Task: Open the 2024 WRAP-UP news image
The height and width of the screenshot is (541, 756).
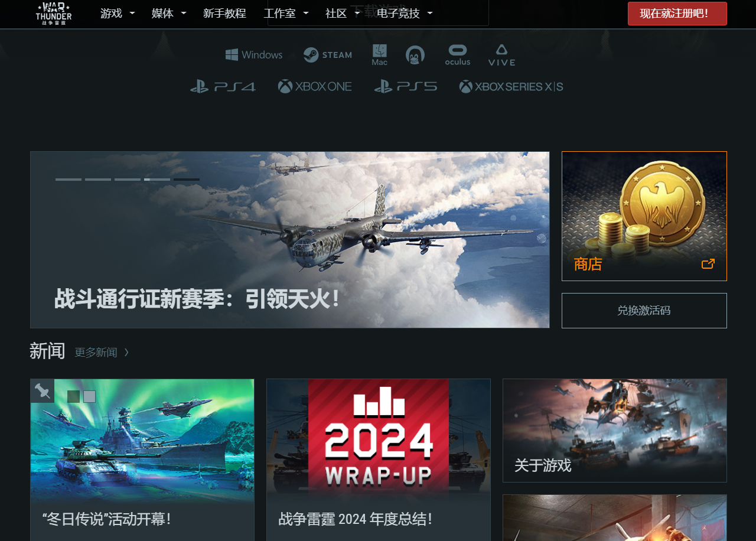Action: (x=379, y=440)
